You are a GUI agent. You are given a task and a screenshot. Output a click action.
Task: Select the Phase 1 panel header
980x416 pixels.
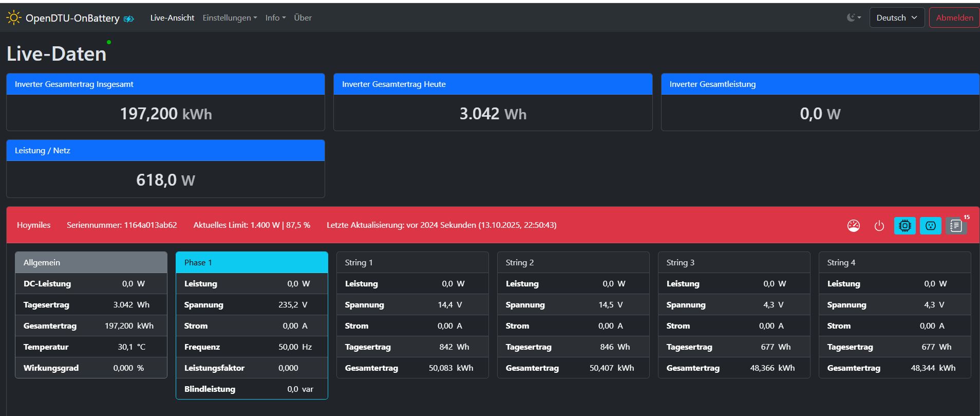252,263
